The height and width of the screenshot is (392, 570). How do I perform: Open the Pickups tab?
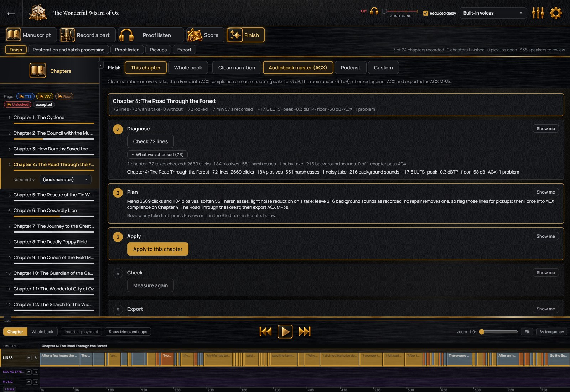pos(158,50)
